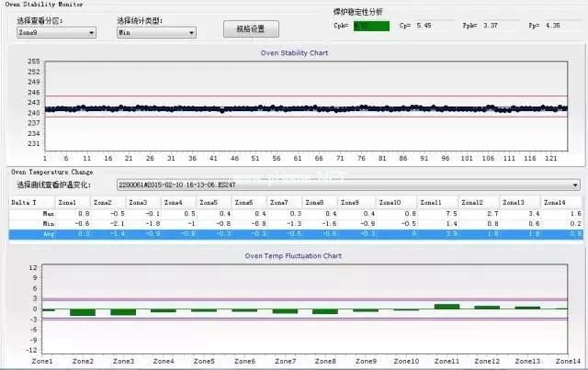The image size is (588, 370).
Task: Select the 2200061#2015-02-10 curve combo box
Action: 348,185
